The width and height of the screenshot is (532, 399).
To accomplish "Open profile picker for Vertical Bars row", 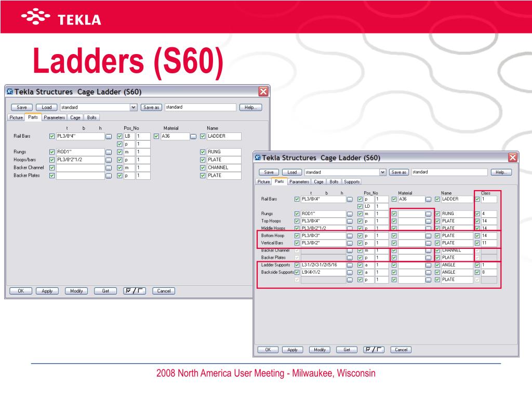I will click(350, 244).
